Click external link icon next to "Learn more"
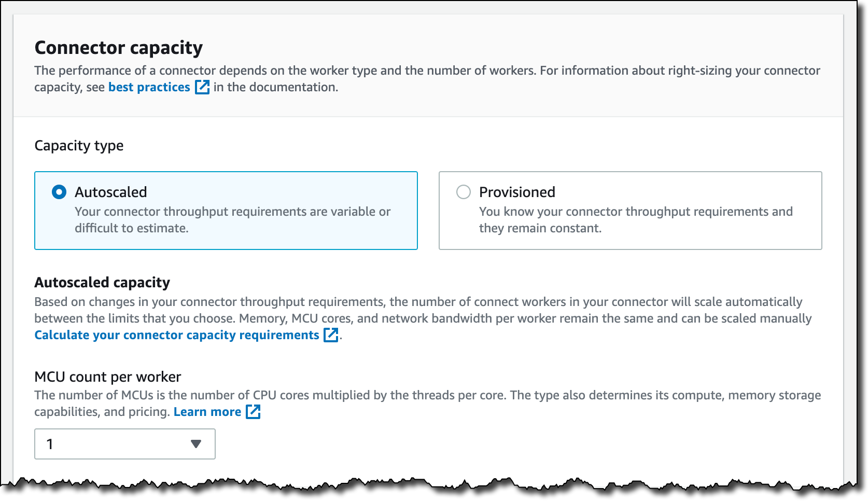868x501 pixels. click(253, 412)
